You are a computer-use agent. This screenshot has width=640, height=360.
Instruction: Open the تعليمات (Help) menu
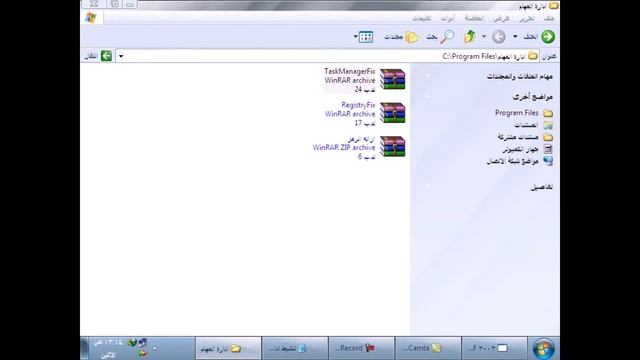(x=421, y=18)
